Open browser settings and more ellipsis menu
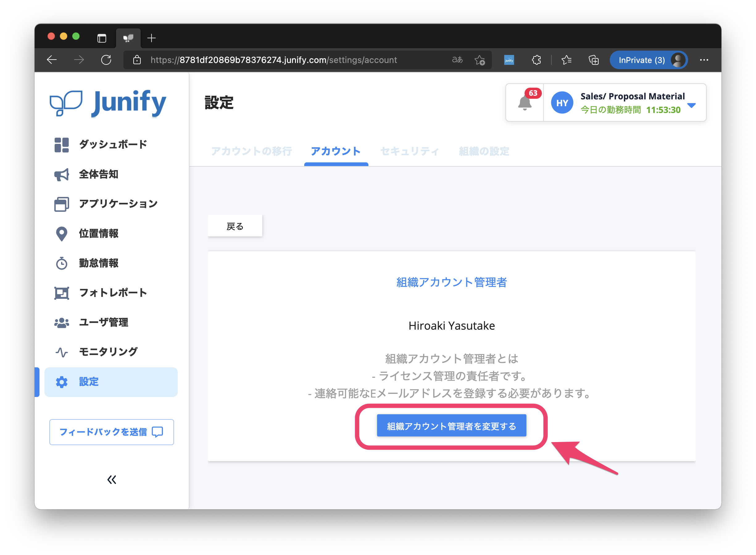Image resolution: width=756 pixels, height=555 pixels. pos(704,60)
